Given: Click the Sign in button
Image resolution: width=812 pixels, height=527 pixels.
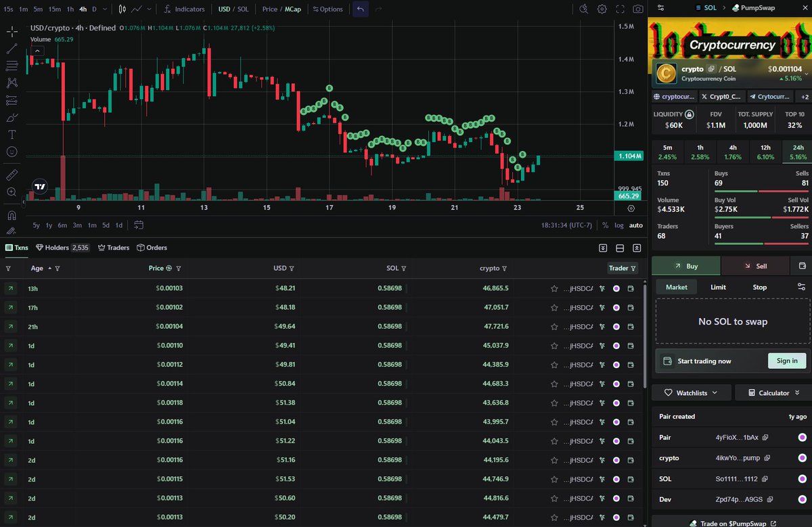Looking at the screenshot, I should 787,361.
